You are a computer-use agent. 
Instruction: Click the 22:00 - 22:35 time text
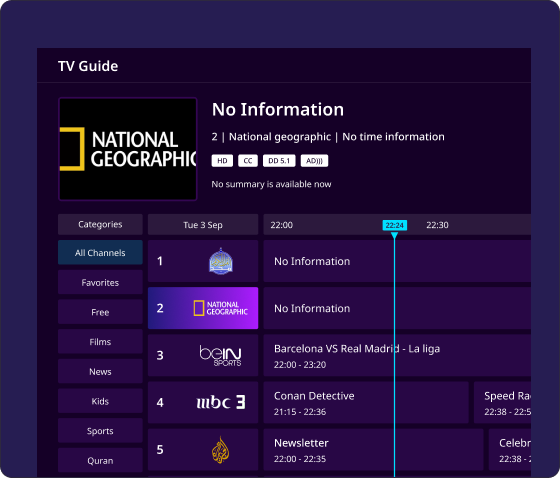pos(300,459)
